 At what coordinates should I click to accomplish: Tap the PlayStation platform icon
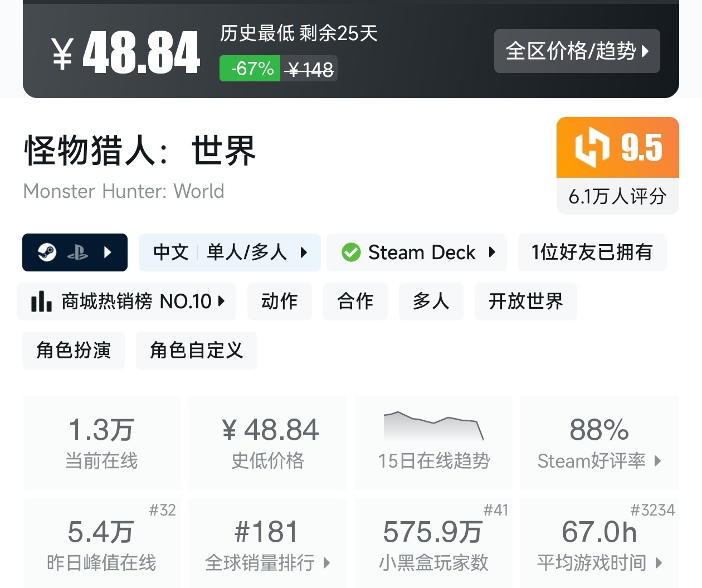pyautogui.click(x=77, y=253)
